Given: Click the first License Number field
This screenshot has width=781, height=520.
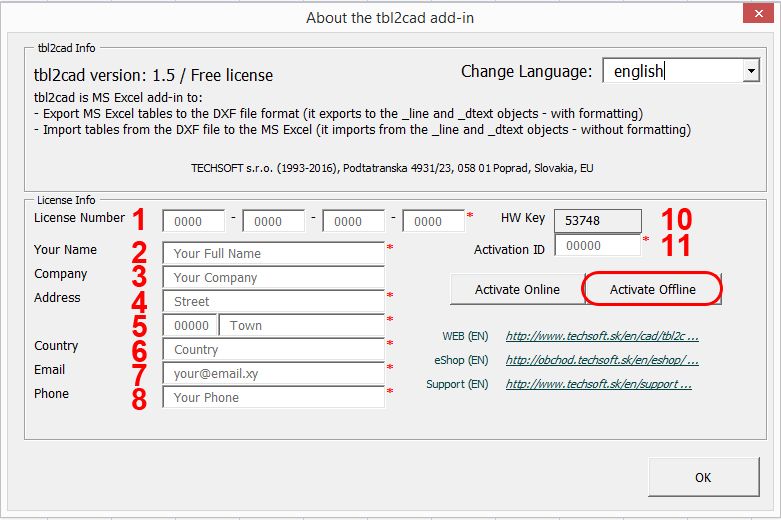Looking at the screenshot, I should (193, 222).
